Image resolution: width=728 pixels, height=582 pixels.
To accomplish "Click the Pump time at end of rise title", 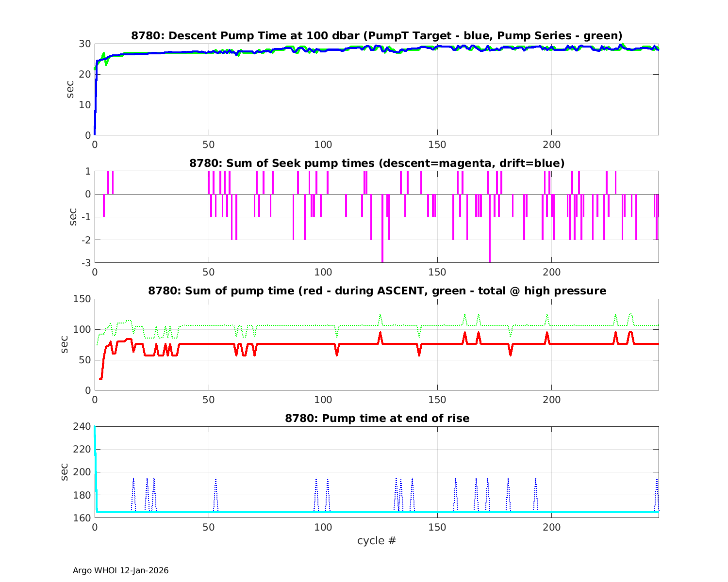I will pyautogui.click(x=377, y=418).
